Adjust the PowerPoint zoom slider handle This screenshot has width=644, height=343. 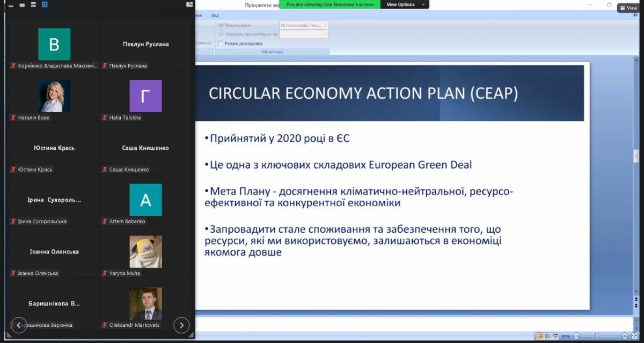596,337
